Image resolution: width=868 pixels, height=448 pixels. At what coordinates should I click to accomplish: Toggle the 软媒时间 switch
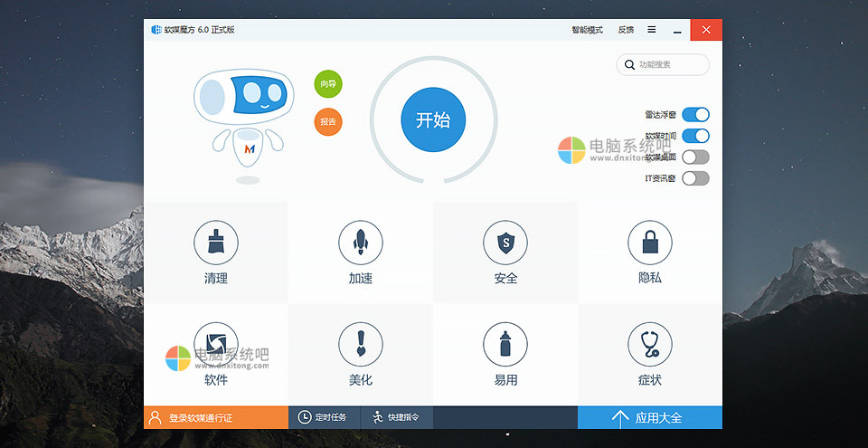695,136
